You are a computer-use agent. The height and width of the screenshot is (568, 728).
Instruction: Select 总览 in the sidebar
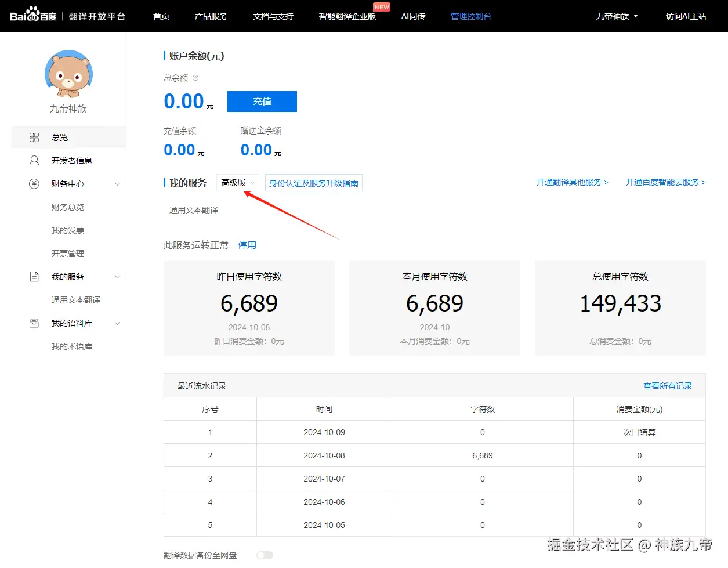[x=68, y=138]
